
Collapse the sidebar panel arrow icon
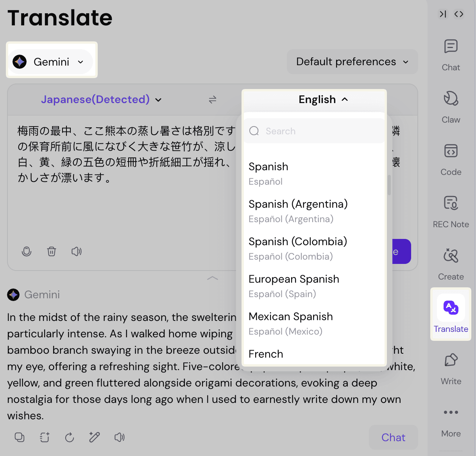443,14
